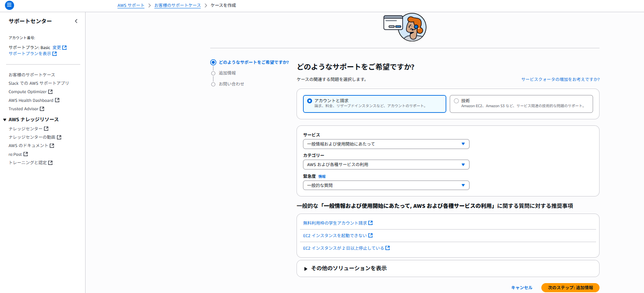644x293 pixels.
Task: Click the external icon next to Compute Optimizer
Action: [51, 92]
